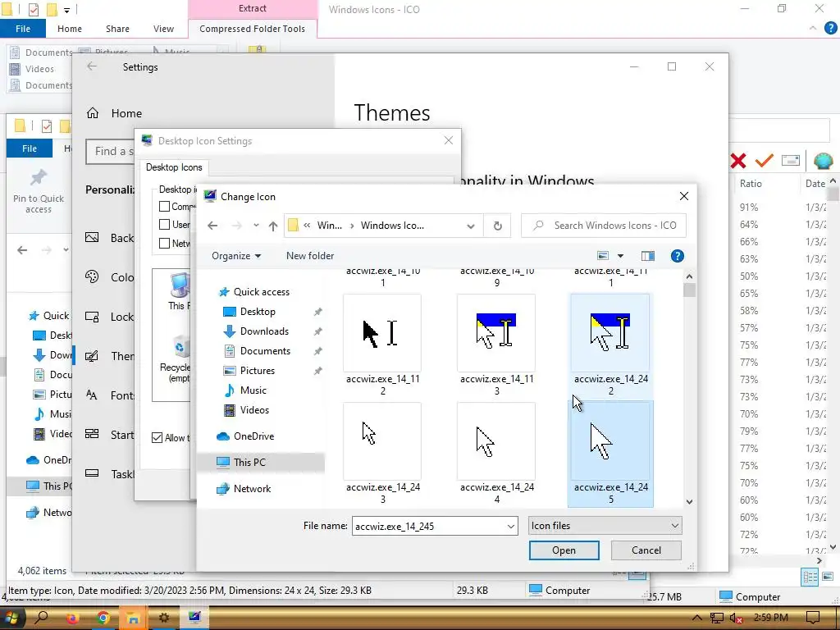The width and height of the screenshot is (840, 630).
Task: Open the Organize dropdown menu
Action: (x=236, y=256)
